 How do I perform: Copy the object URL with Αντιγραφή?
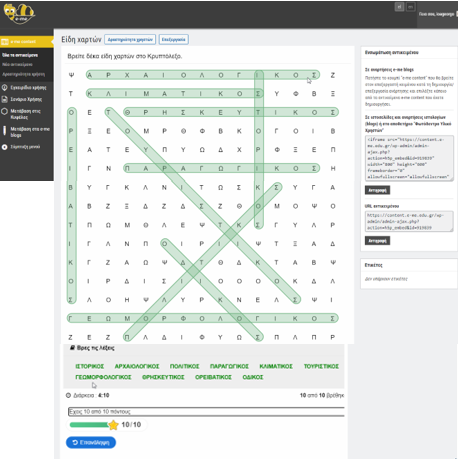click(x=377, y=240)
